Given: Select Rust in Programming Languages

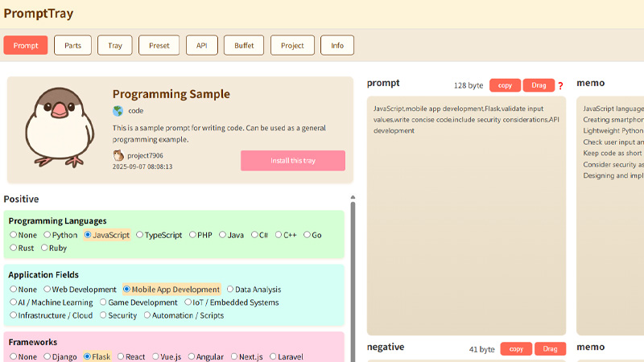Looking at the screenshot, I should 13,248.
